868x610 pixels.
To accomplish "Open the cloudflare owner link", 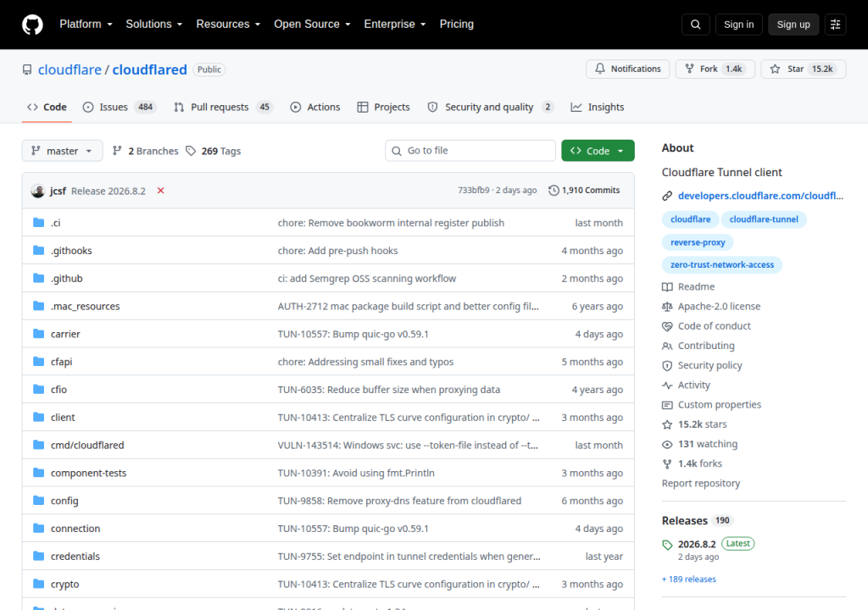I will (70, 69).
